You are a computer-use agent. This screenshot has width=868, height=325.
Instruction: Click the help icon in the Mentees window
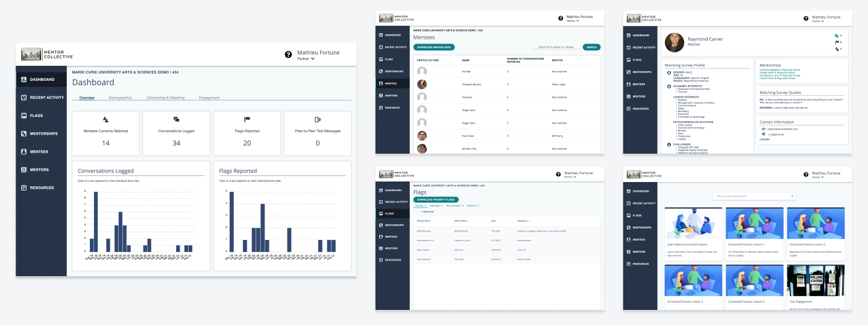pos(561,18)
